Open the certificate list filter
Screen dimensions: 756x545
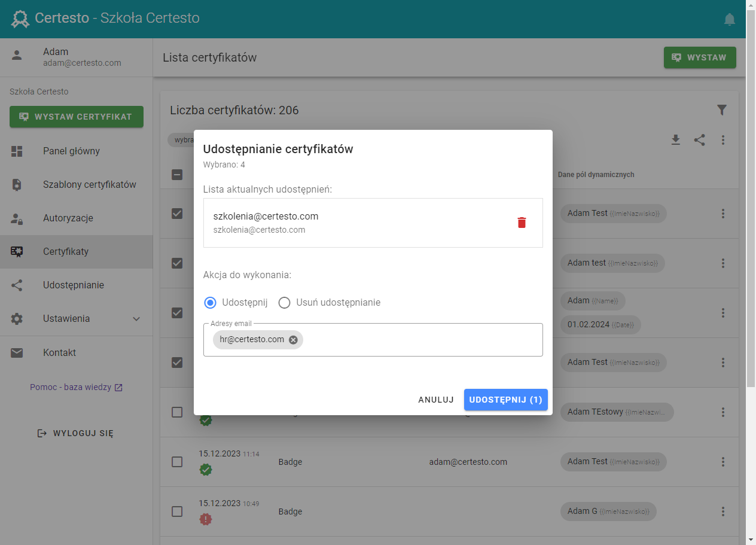pyautogui.click(x=722, y=109)
